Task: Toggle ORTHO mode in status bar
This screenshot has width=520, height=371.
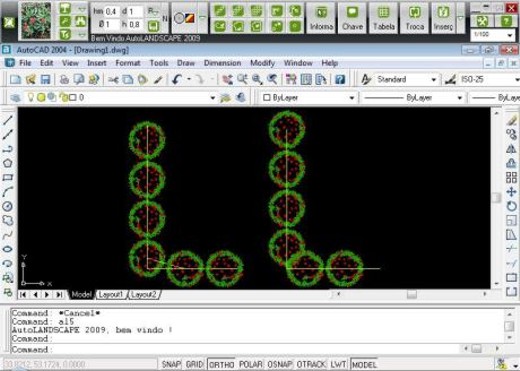Action: (x=221, y=364)
